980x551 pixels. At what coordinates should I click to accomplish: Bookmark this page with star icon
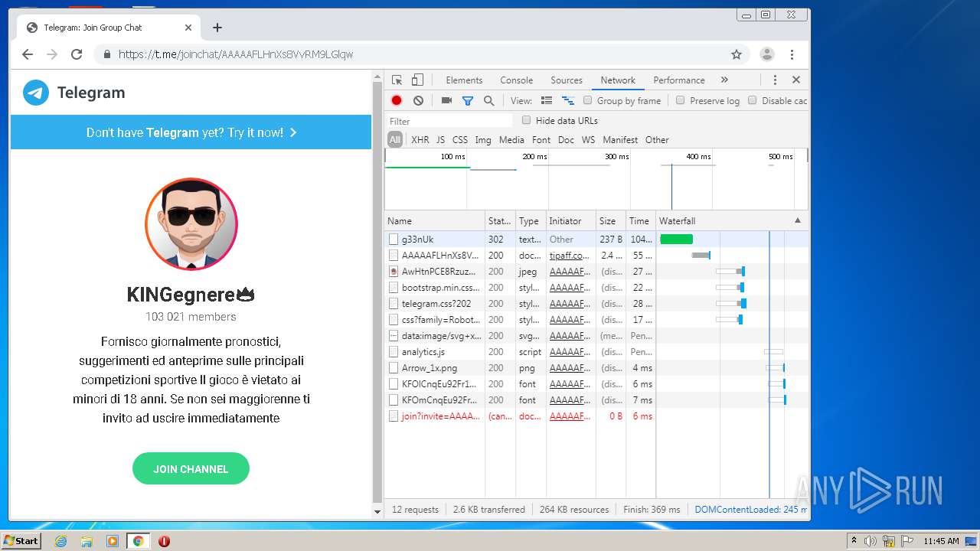pos(737,54)
